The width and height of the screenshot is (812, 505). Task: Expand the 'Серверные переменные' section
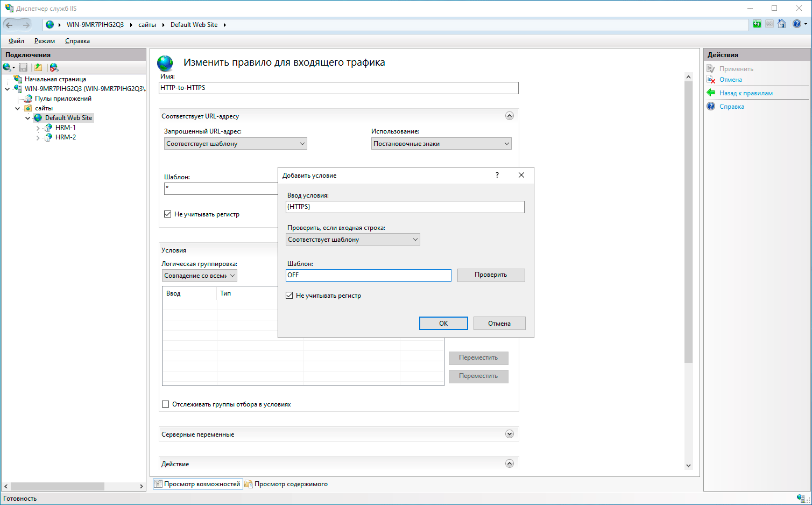(x=509, y=434)
